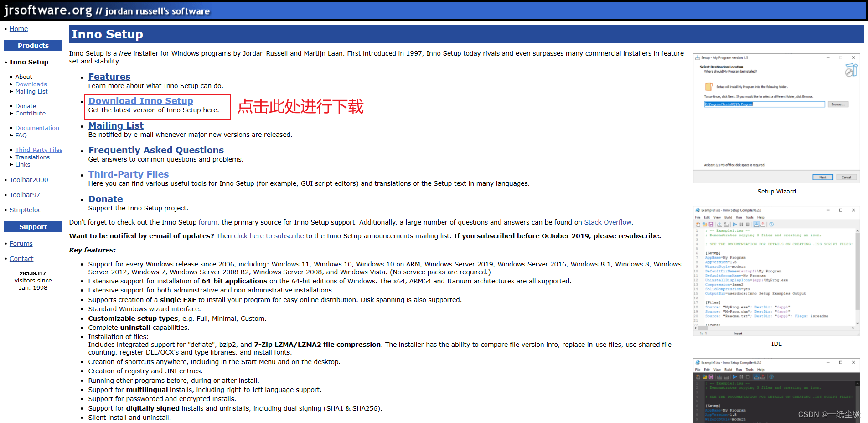
Task: Cancel the Setup Wizard installation
Action: [846, 177]
